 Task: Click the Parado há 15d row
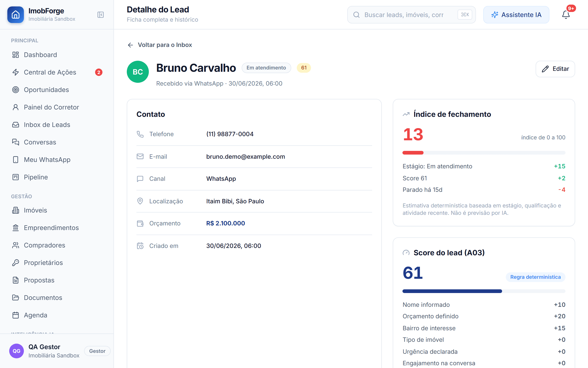[484, 190]
